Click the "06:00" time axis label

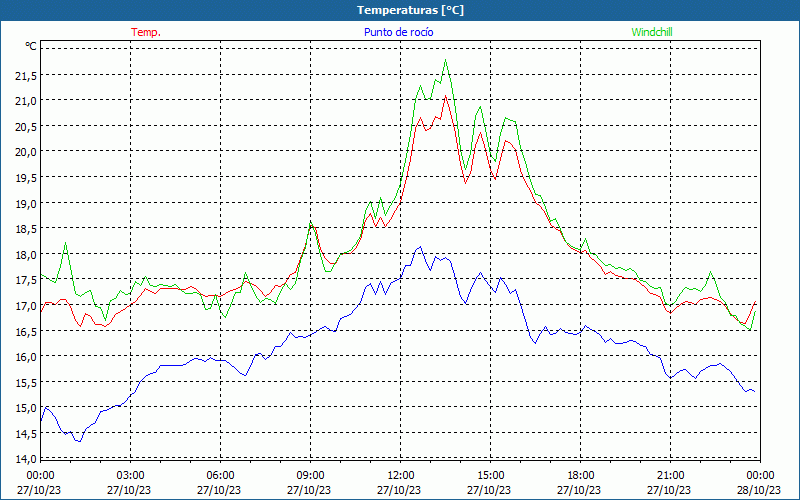pos(220,476)
